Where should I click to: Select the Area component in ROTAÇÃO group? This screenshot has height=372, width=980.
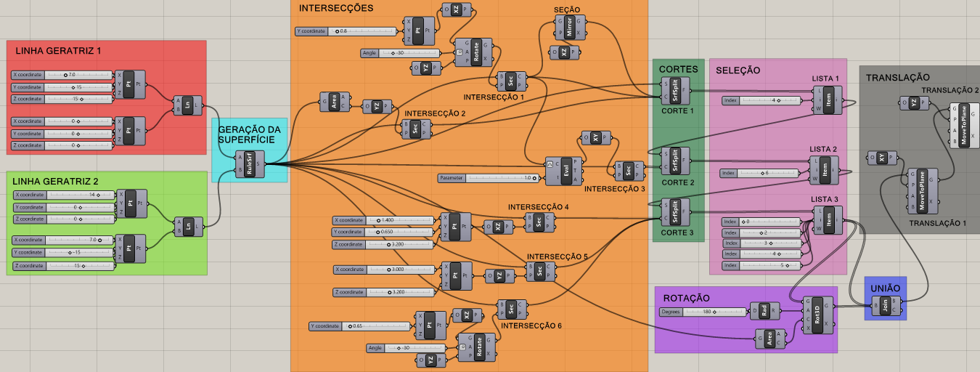pyautogui.click(x=769, y=339)
